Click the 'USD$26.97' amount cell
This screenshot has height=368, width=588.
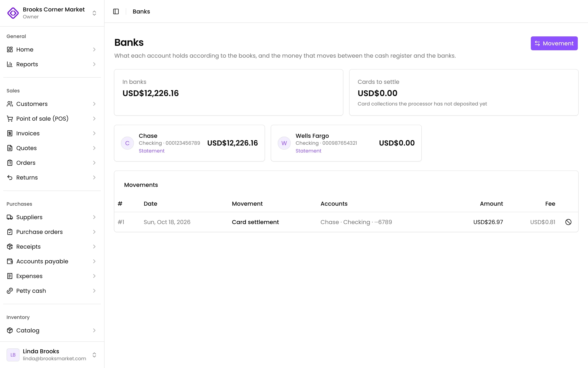[488, 222]
